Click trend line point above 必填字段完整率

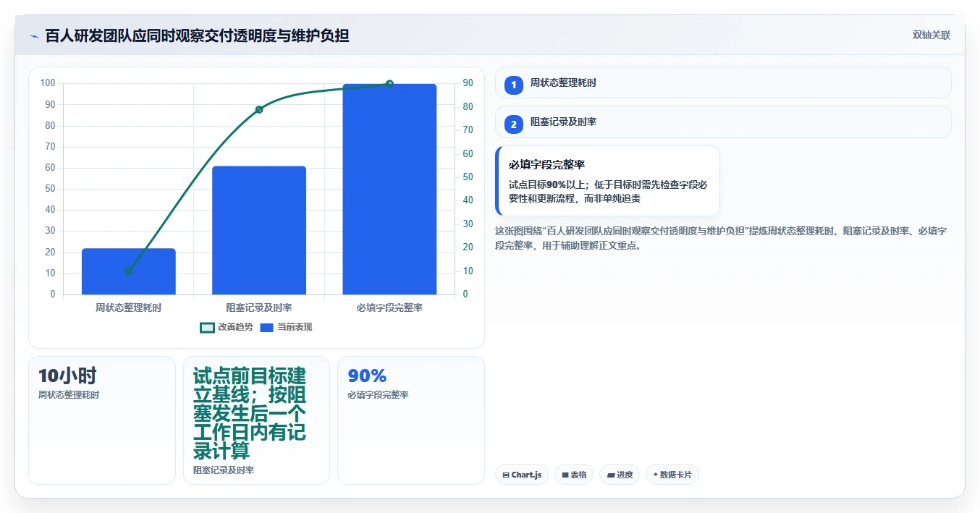tap(389, 84)
